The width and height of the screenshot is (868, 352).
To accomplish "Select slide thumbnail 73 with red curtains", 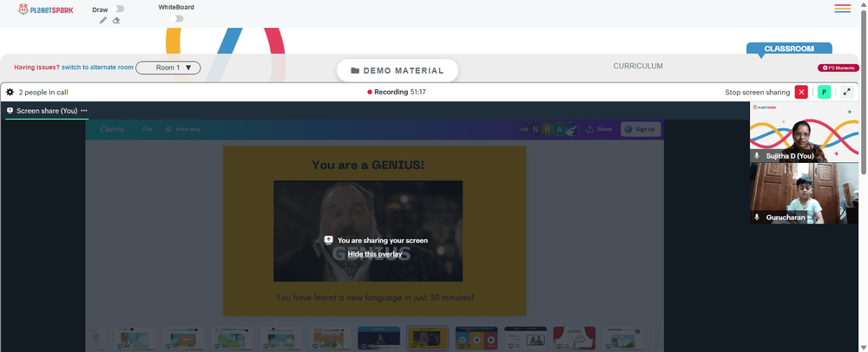I will 575,338.
